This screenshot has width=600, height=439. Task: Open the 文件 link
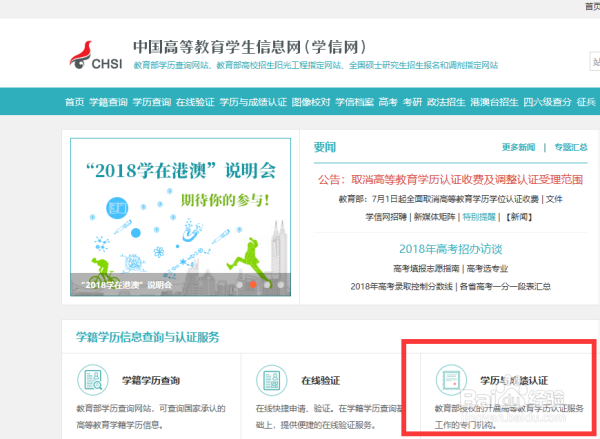(x=554, y=199)
